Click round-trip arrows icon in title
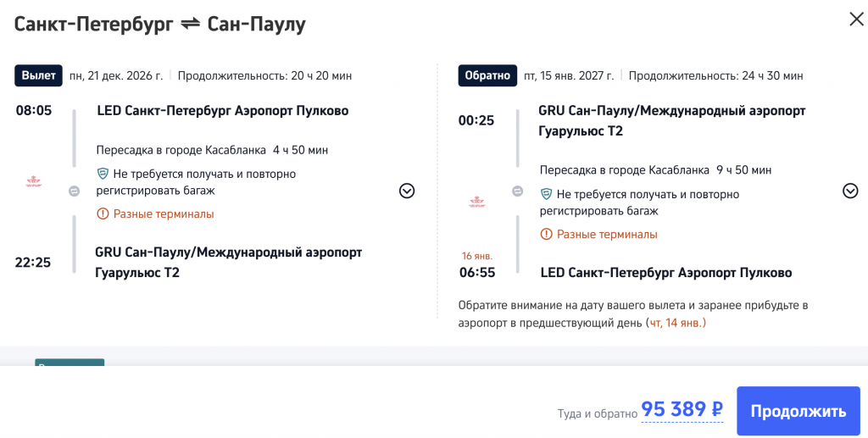Viewport: 868px width, 438px height. [191, 25]
